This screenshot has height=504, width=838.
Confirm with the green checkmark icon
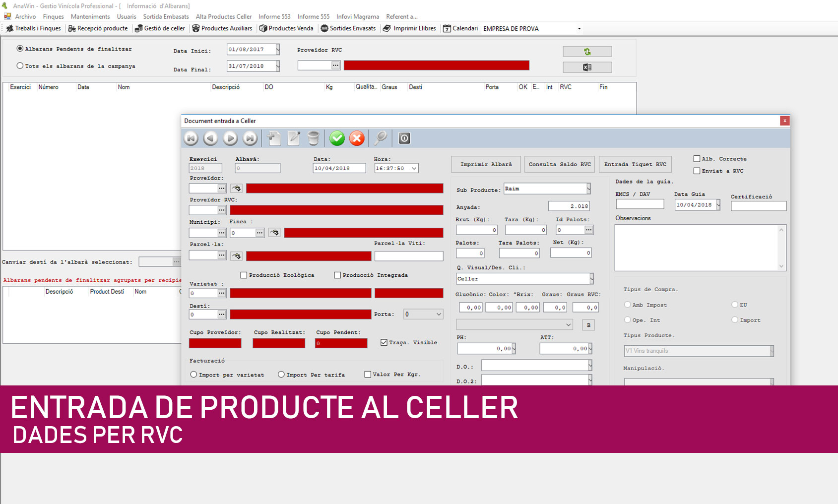(x=337, y=138)
